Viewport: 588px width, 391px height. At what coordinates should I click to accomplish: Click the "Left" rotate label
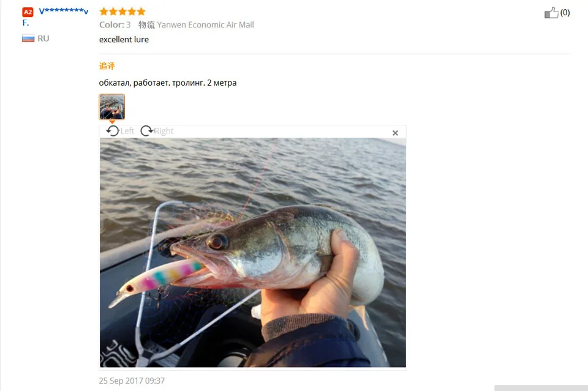tap(127, 131)
